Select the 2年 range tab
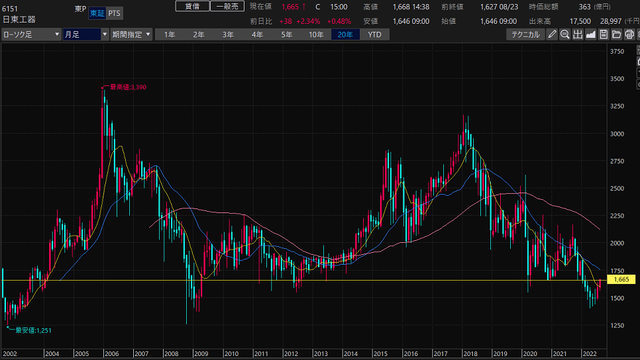The height and width of the screenshot is (360, 640). point(199,35)
